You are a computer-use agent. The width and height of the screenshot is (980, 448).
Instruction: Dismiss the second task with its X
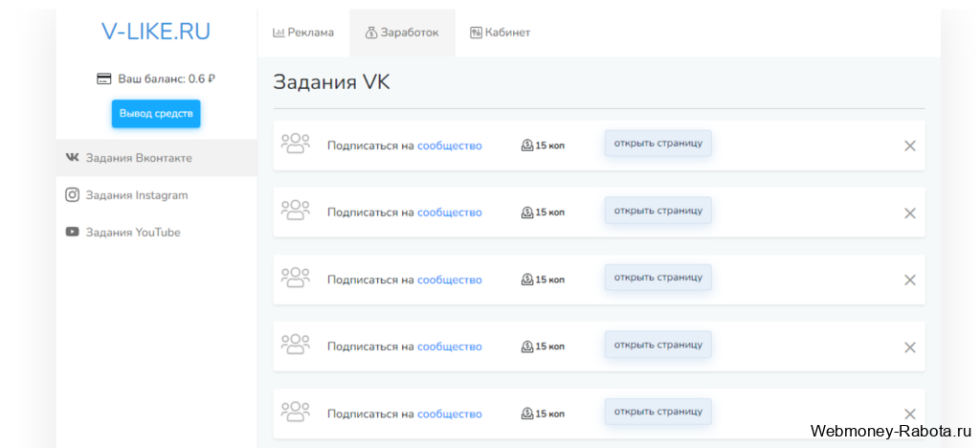pos(910,213)
